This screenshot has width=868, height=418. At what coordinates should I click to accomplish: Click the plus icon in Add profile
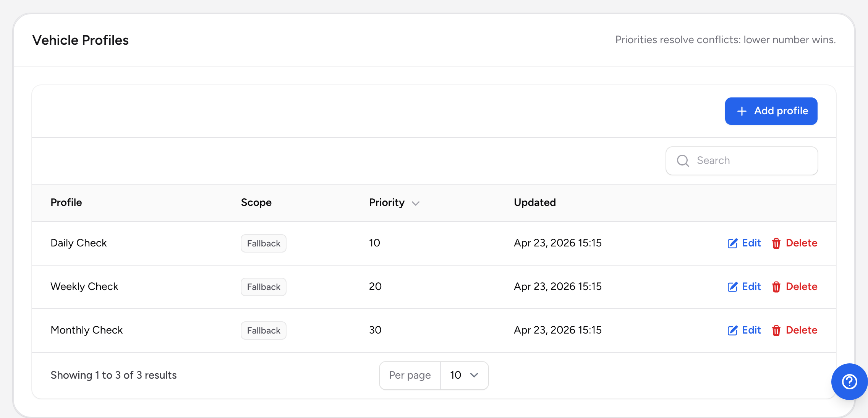click(742, 111)
